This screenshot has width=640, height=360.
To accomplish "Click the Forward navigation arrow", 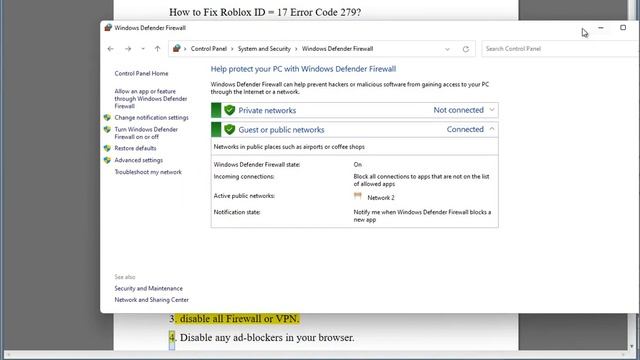I will click(x=128, y=49).
